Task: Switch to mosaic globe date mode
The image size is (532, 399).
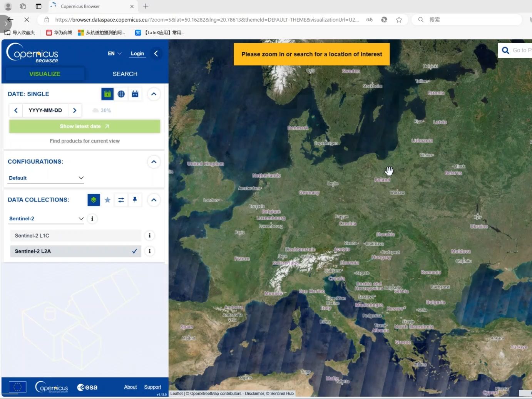Action: [x=121, y=94]
